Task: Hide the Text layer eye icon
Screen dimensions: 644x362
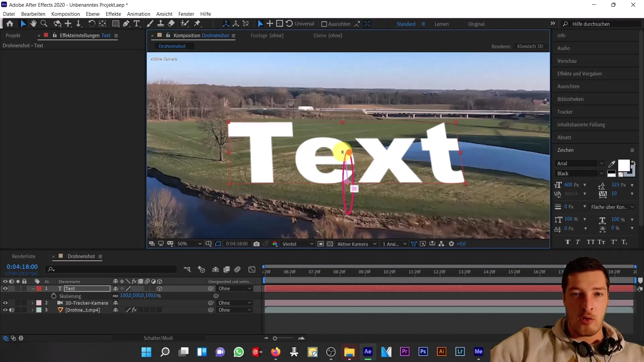Action: (5, 288)
